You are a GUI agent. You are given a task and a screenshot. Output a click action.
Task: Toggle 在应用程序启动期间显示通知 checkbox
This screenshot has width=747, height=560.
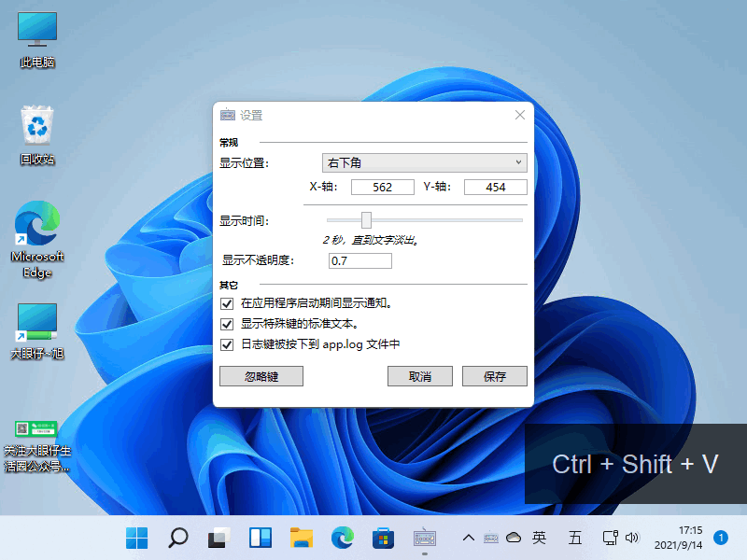coord(227,303)
